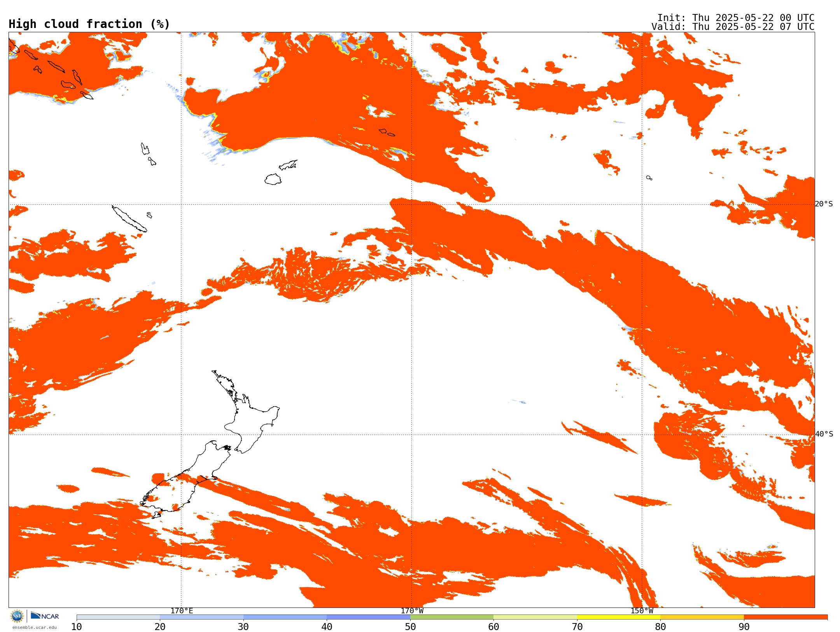This screenshot has width=840, height=632.
Task: Click the 40°S latitude label
Action: point(824,434)
